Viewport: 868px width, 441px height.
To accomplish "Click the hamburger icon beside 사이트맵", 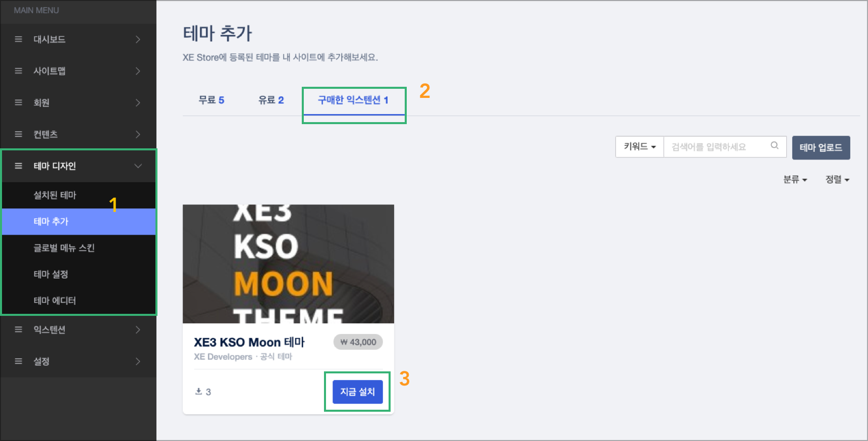I will (19, 71).
